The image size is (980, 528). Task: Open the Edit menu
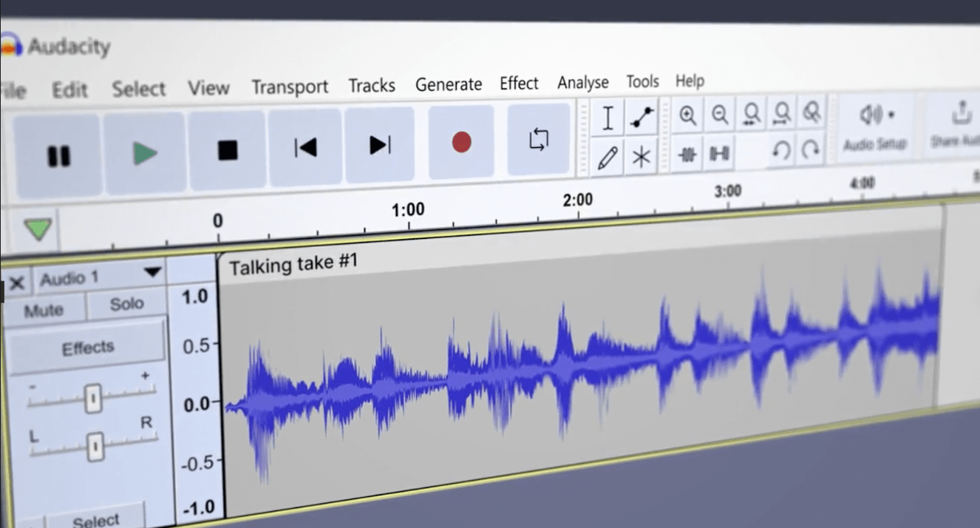click(x=69, y=90)
